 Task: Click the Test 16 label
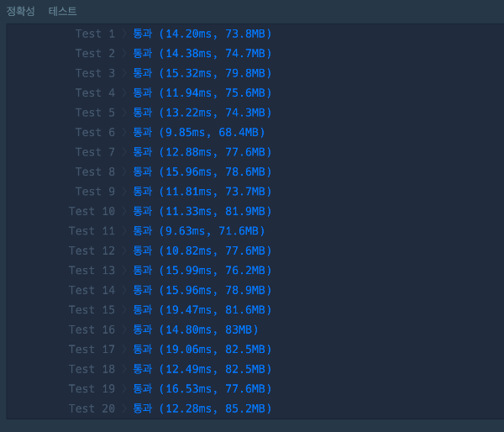pyautogui.click(x=92, y=329)
